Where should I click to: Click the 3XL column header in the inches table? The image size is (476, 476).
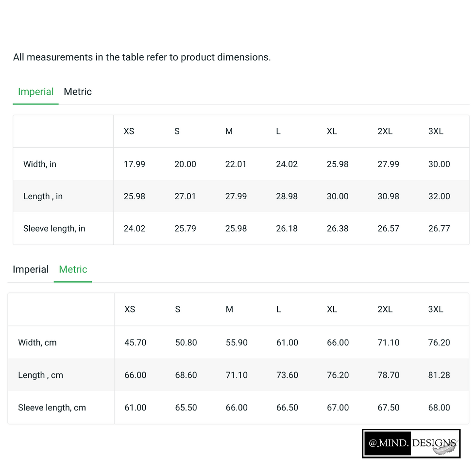coord(436,132)
